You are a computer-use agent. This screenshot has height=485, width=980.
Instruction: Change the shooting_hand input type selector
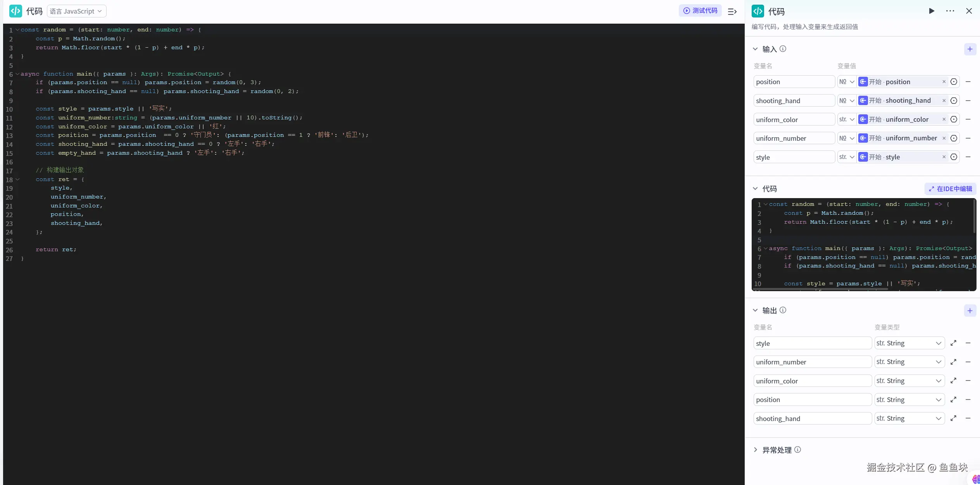click(847, 101)
